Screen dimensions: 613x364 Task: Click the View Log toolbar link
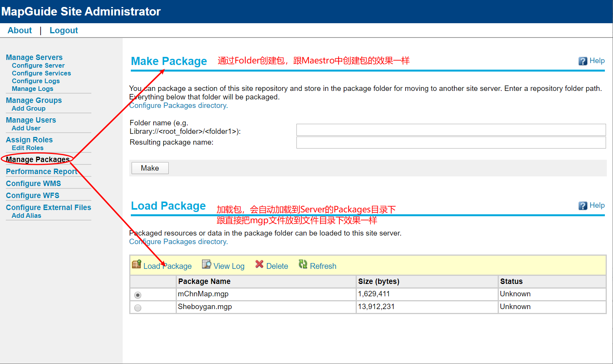click(229, 266)
